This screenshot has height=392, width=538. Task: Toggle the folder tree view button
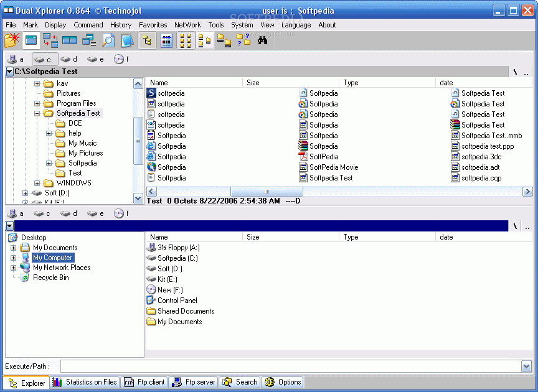(x=147, y=41)
